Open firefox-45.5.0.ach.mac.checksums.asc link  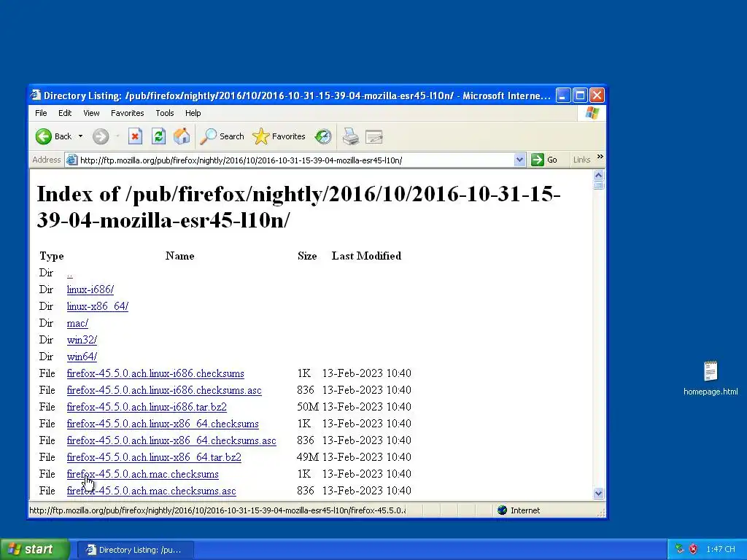tap(152, 491)
